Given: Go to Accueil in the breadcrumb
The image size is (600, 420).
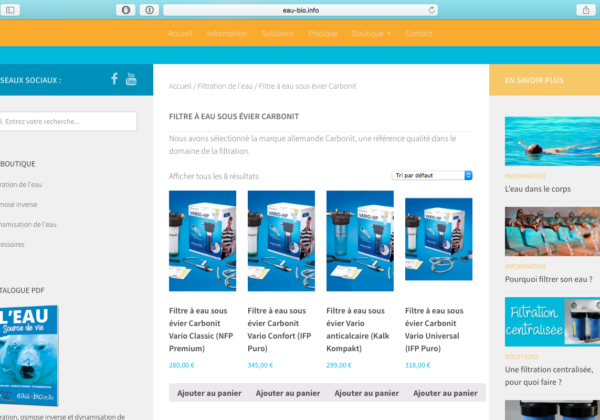Looking at the screenshot, I should (x=180, y=86).
